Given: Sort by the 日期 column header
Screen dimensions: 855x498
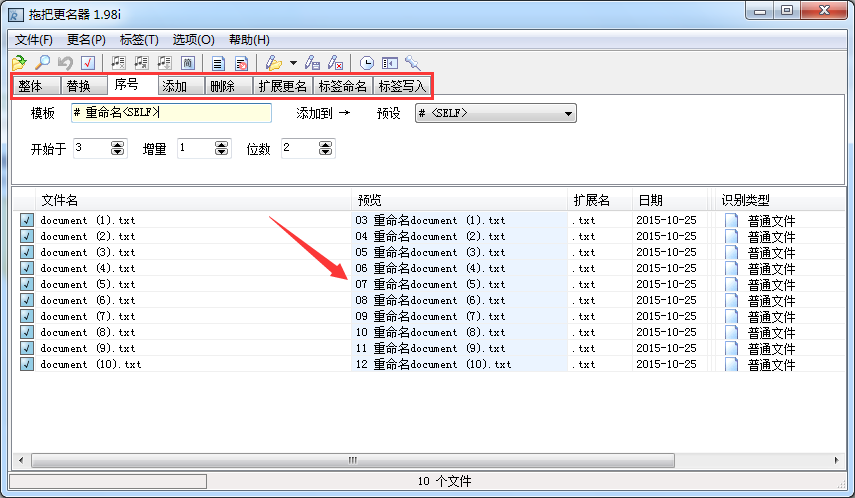Looking at the screenshot, I should 670,200.
